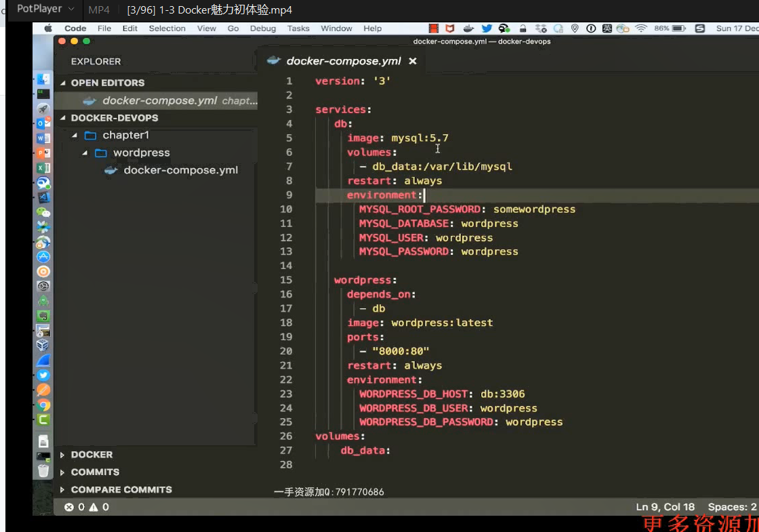Open the Code application menu
Image resolution: width=759 pixels, height=532 pixels.
75,28
